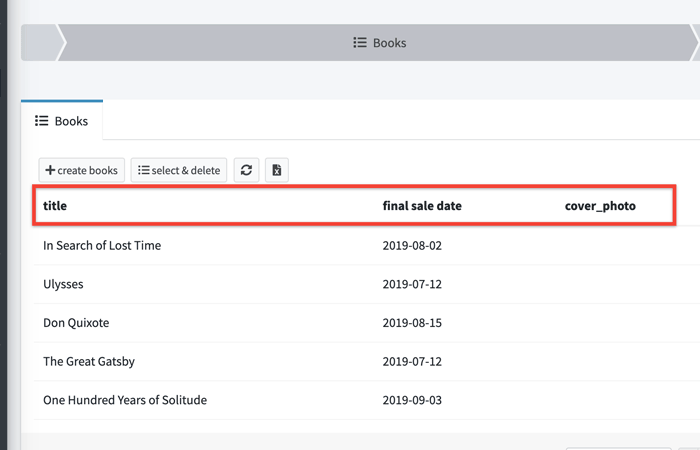700x450 pixels.
Task: Click the create books button
Action: click(82, 170)
